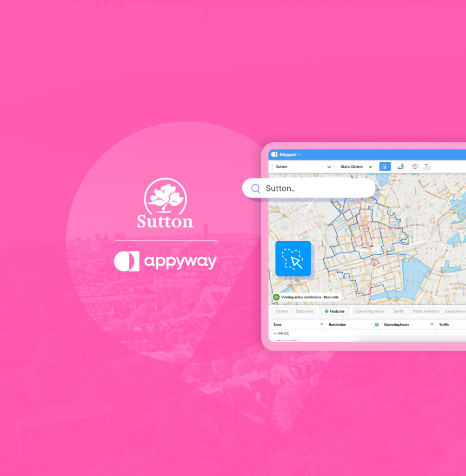Click the Mapper app logo icon

(275, 154)
